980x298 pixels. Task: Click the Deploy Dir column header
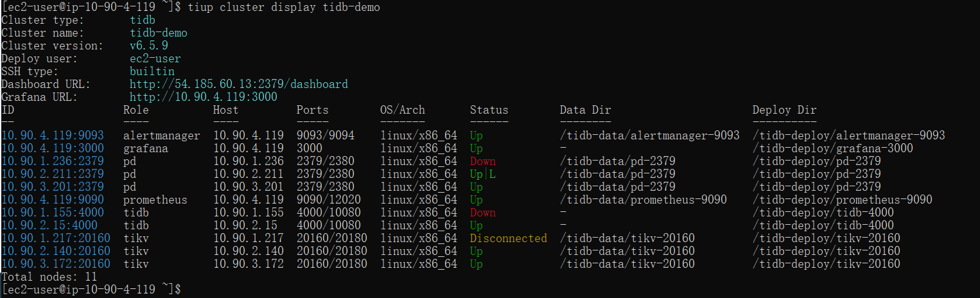click(784, 110)
